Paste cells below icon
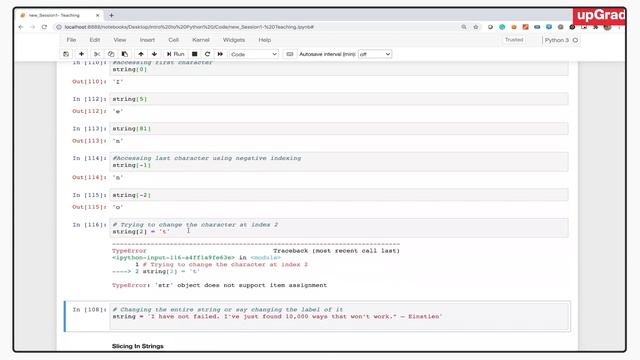640x360 pixels. (124, 54)
